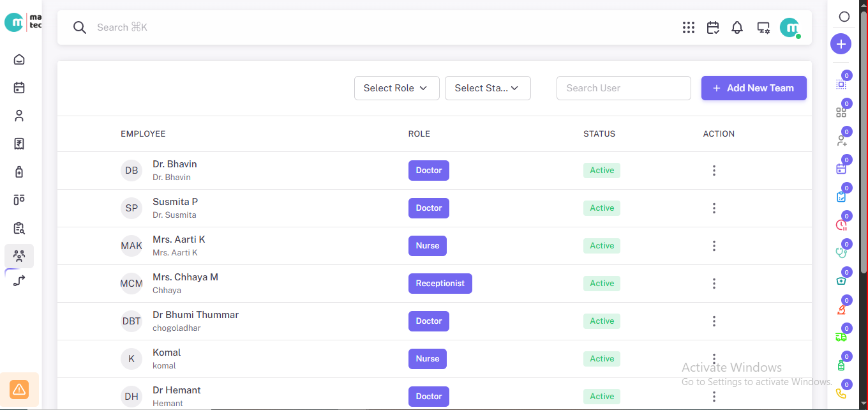Open the monitor settings icon in top bar
The height and width of the screenshot is (410, 868).
[763, 27]
